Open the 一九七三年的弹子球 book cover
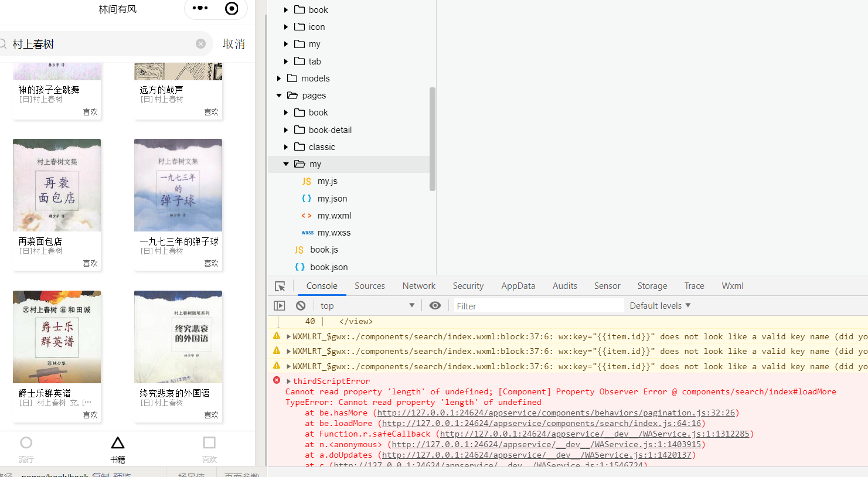Screen dimensions: 868x477 click(178, 185)
